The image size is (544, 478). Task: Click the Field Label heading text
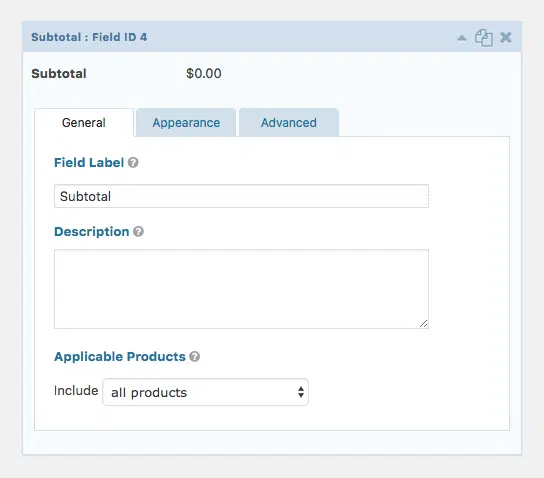(89, 162)
